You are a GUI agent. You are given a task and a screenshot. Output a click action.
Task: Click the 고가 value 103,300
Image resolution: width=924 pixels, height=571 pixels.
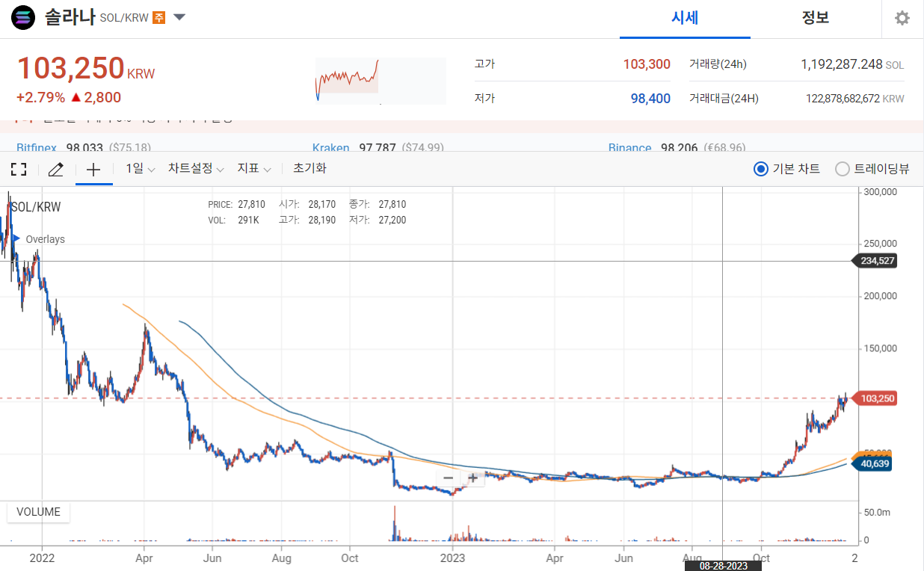click(647, 64)
